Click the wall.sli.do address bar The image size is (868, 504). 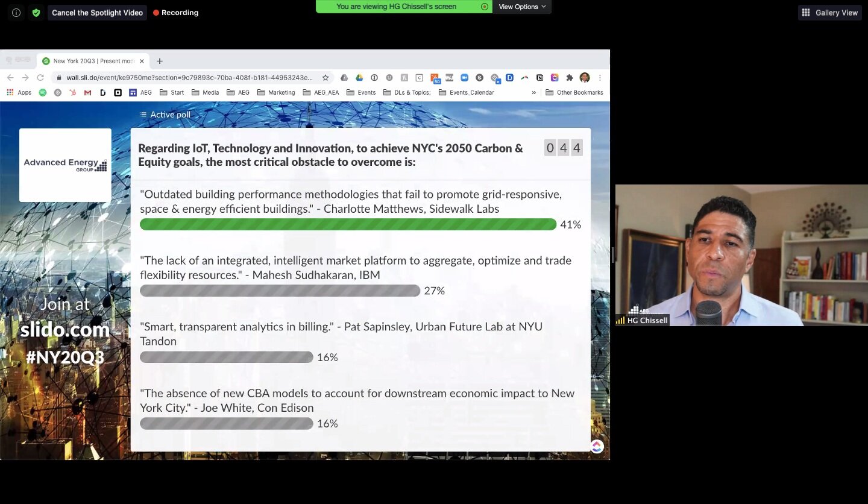(x=189, y=78)
